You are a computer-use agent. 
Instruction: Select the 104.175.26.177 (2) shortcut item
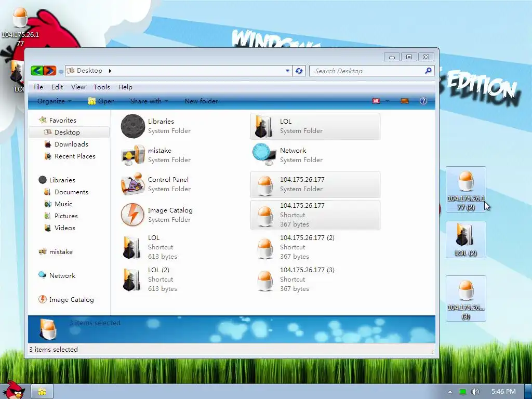315,247
